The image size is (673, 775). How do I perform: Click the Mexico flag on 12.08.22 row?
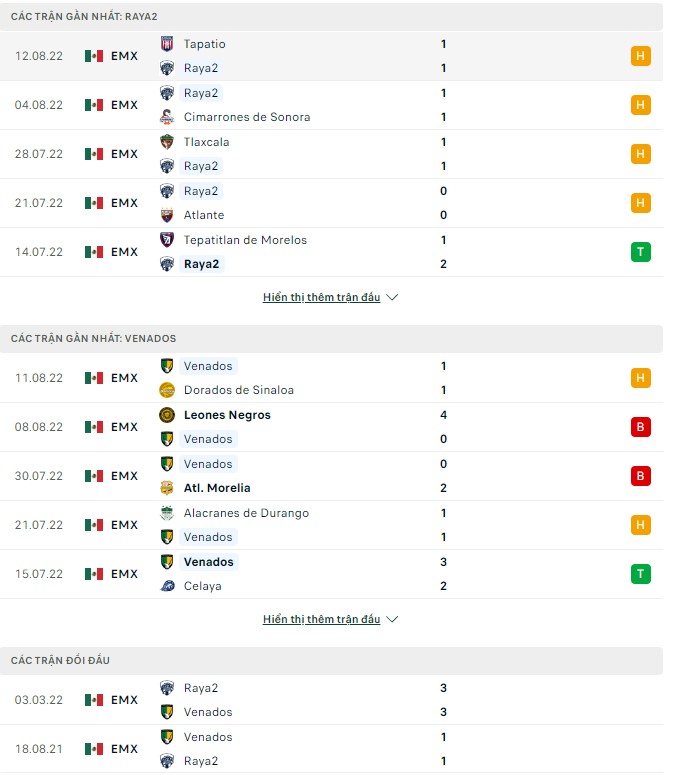point(94,56)
